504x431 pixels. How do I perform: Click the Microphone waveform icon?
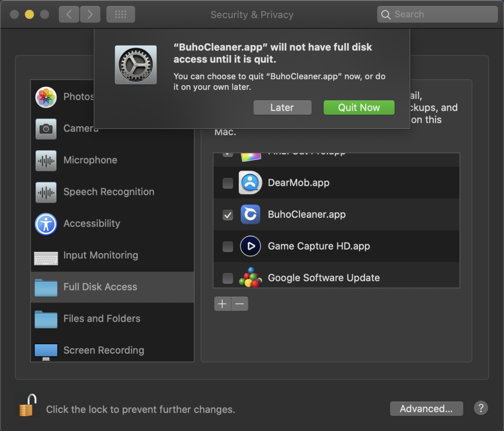[46, 161]
